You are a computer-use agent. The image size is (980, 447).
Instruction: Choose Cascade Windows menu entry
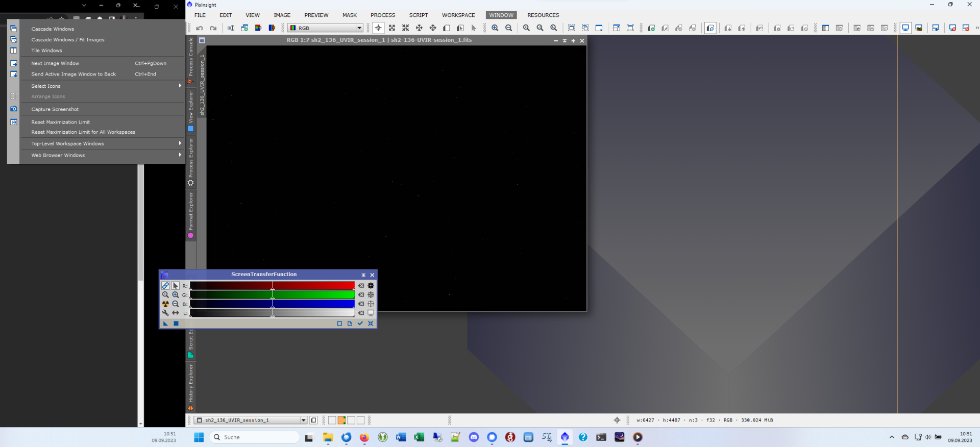pyautogui.click(x=102, y=29)
